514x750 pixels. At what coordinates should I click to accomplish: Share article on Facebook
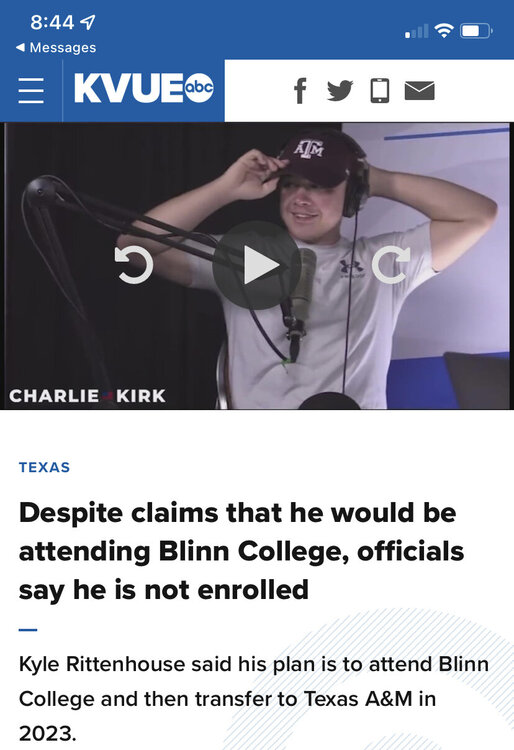300,90
